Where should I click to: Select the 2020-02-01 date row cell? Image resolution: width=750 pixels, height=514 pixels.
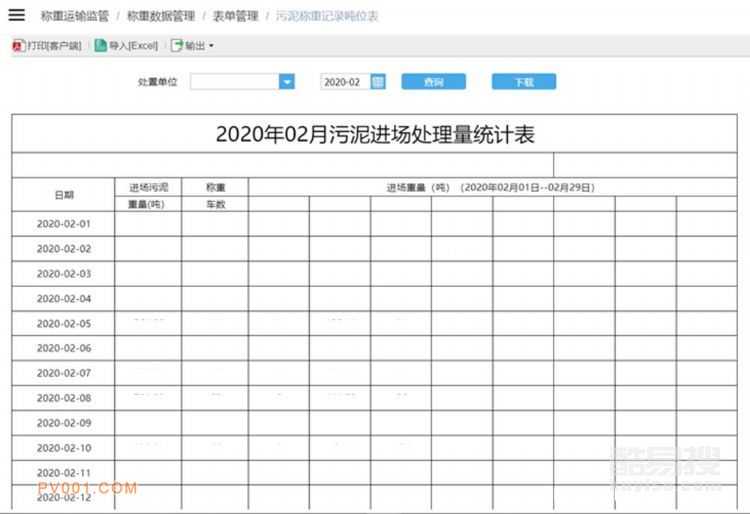coord(63,224)
